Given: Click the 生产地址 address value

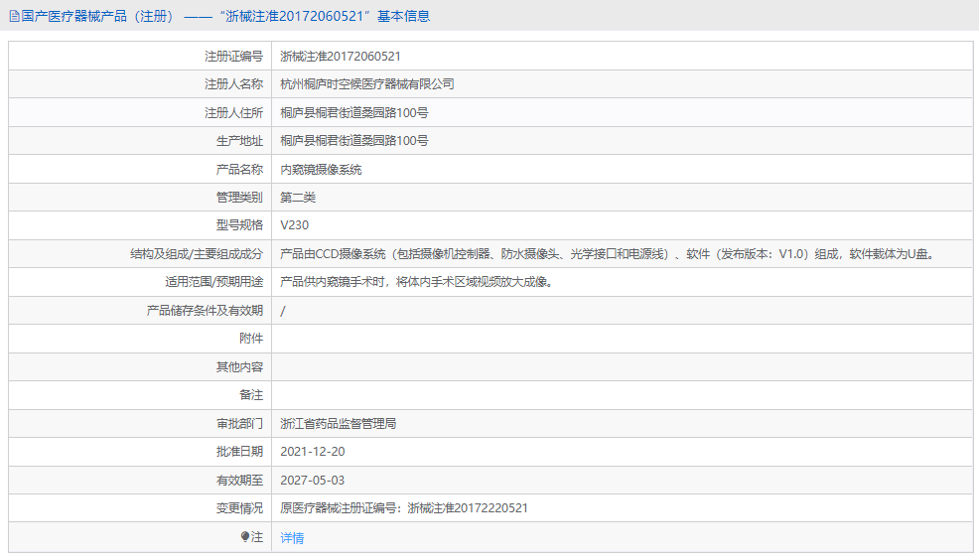Looking at the screenshot, I should [x=354, y=140].
